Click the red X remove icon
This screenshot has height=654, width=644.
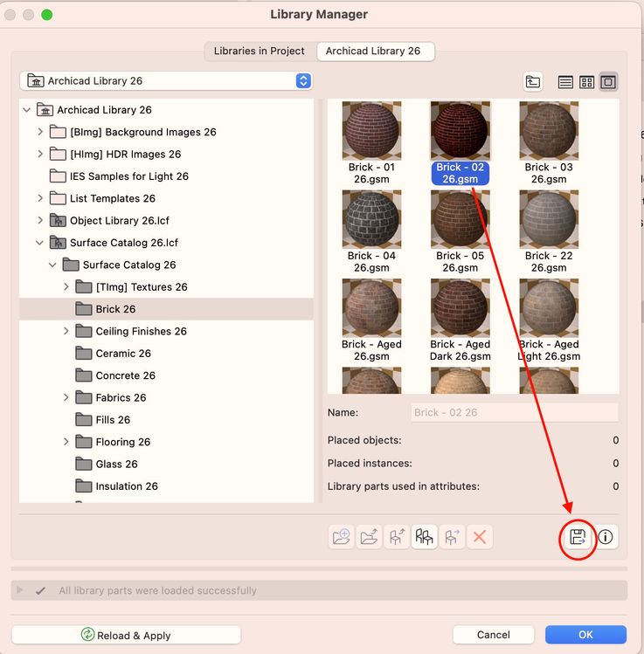[480, 537]
